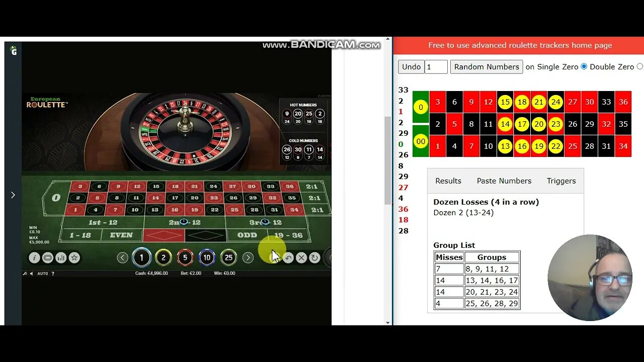Click the browser vertical scrollbar thumb
Screen dimensions: 644x362
(x=387, y=160)
